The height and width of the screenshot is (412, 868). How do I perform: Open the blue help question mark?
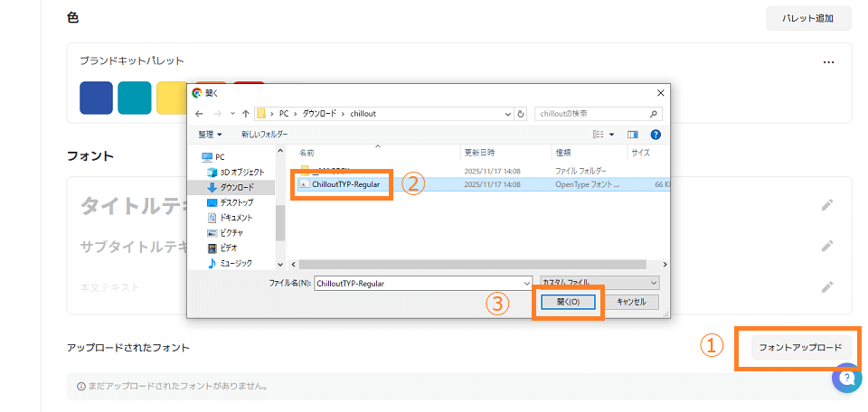coord(656,135)
